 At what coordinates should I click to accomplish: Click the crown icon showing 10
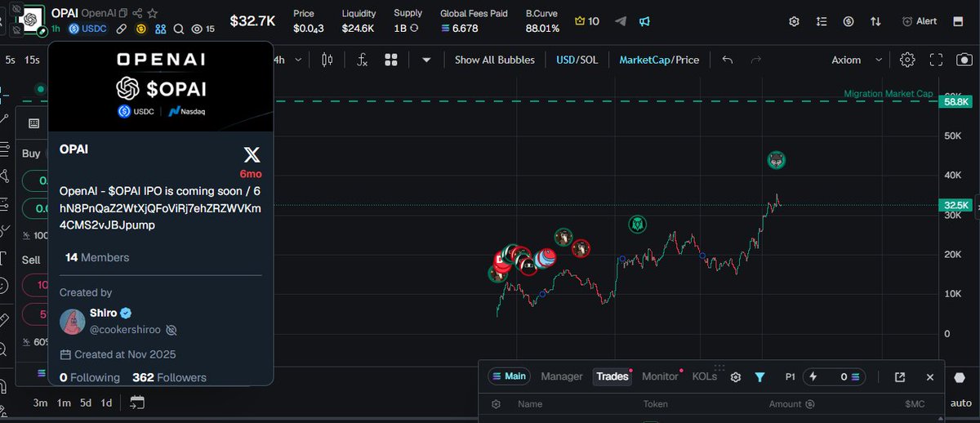[586, 21]
